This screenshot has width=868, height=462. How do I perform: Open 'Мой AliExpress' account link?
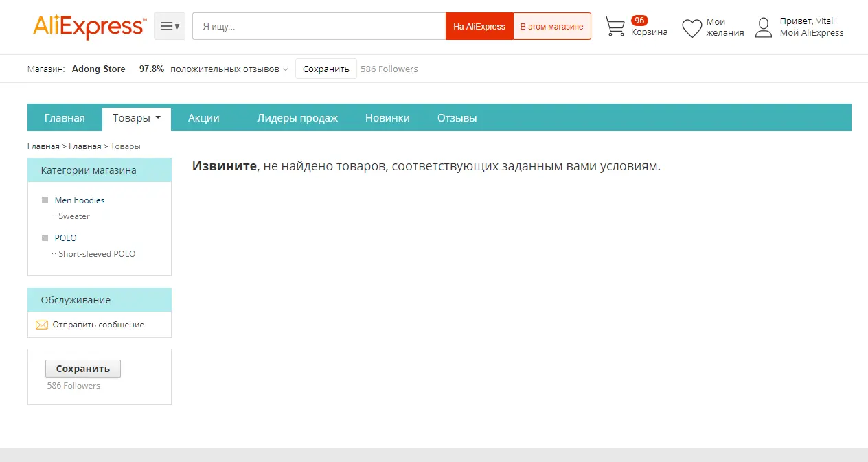pyautogui.click(x=812, y=32)
